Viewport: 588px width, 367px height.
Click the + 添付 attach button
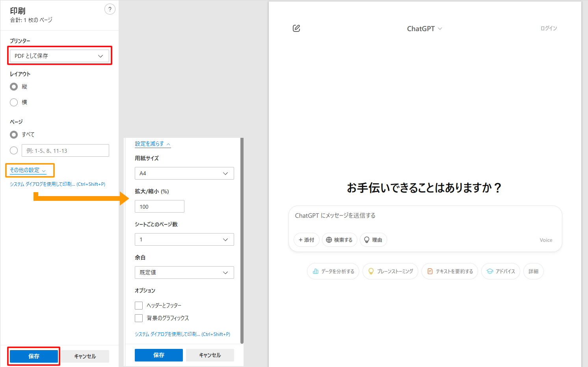click(307, 240)
